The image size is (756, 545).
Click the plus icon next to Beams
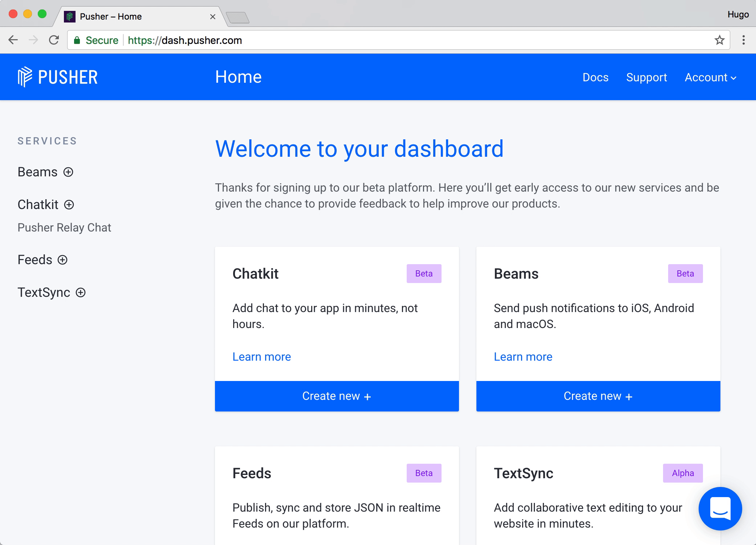68,172
